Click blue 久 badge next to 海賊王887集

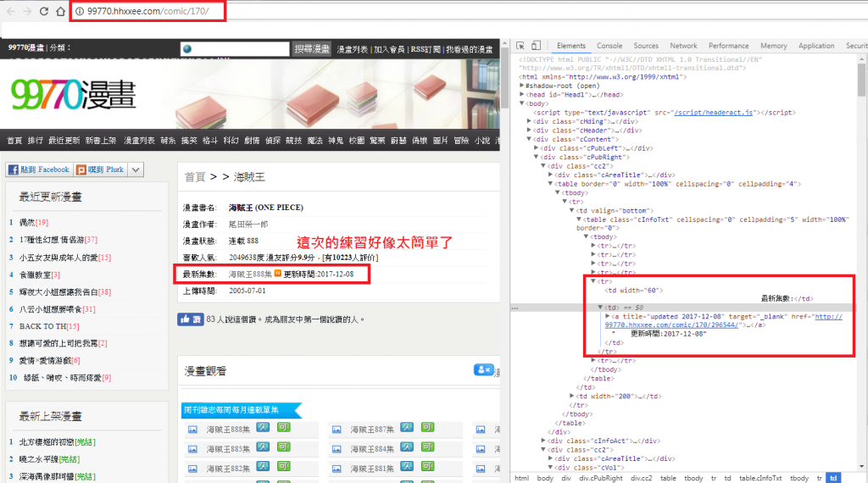coord(407,427)
